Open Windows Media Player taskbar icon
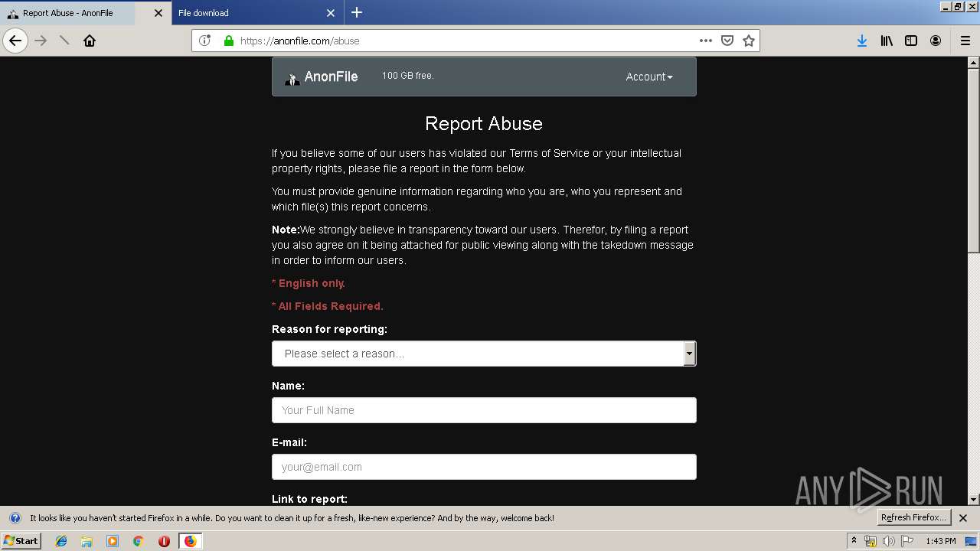 [113, 541]
